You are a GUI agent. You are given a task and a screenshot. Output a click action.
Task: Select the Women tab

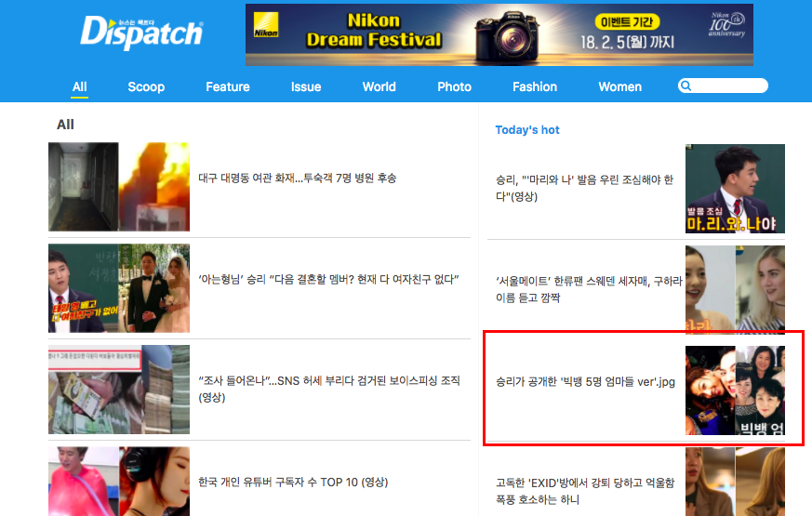[x=619, y=87]
